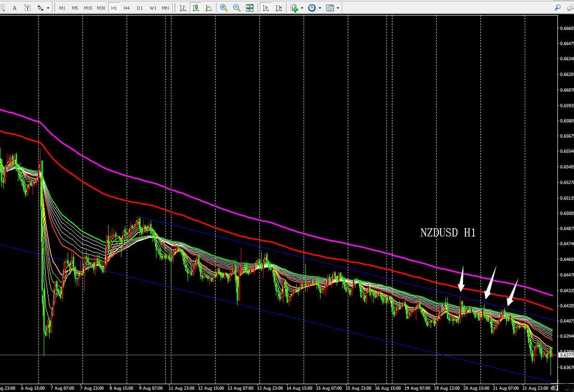Screen dimensions: 574x392
Task: Zoom in on the chart
Action: click(224, 8)
